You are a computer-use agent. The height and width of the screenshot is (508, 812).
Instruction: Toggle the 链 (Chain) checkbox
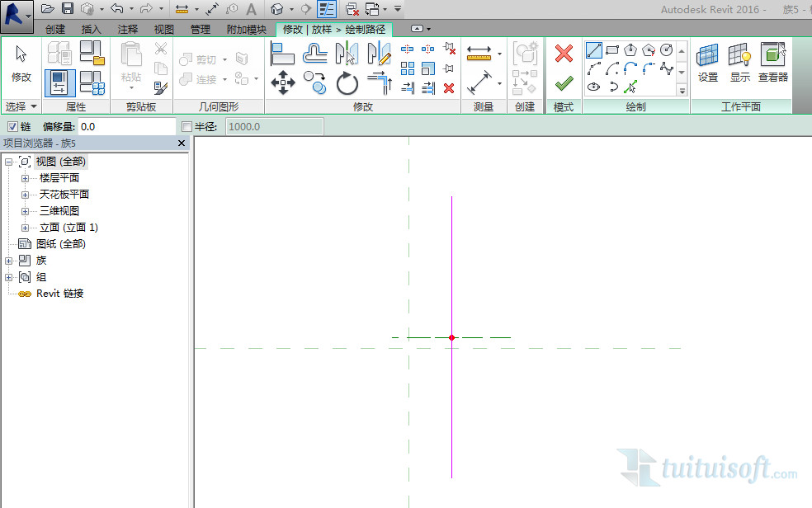[12, 127]
